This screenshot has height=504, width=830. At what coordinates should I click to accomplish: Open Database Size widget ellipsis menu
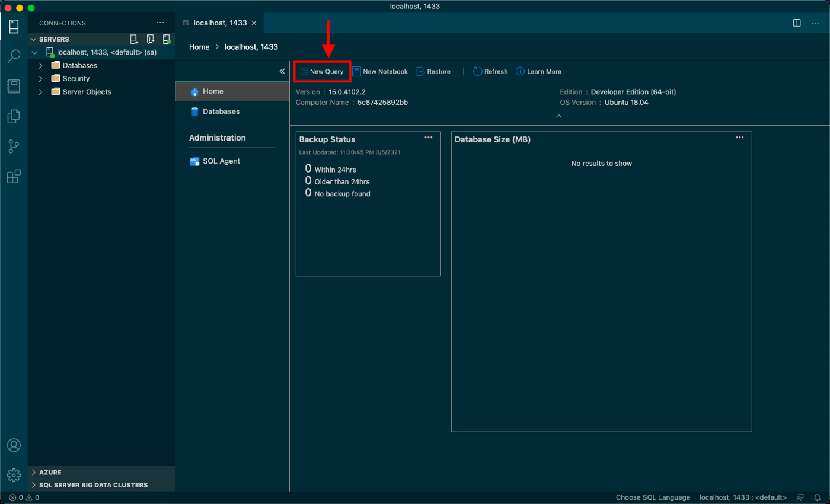pos(740,138)
